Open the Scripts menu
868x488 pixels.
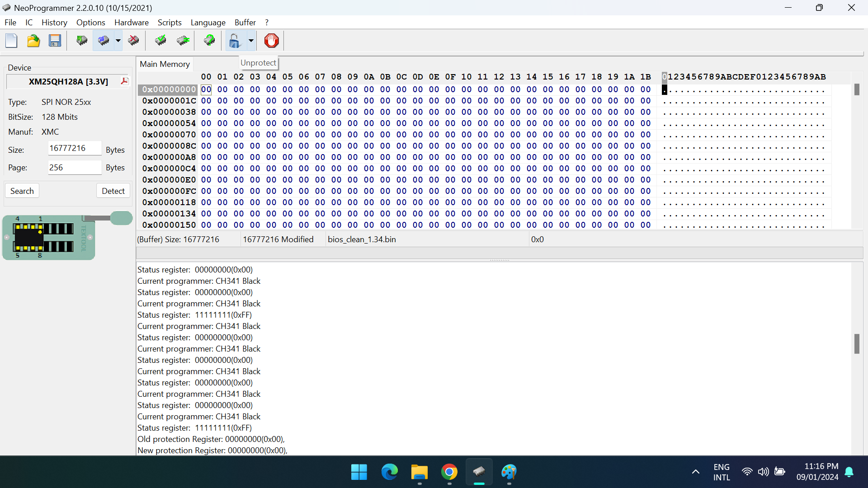(x=170, y=22)
